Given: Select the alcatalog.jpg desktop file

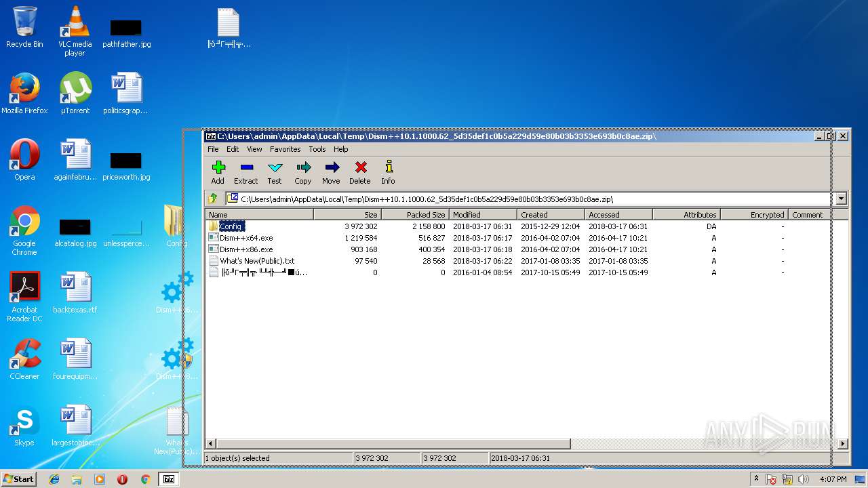Looking at the screenshot, I should point(75,232).
